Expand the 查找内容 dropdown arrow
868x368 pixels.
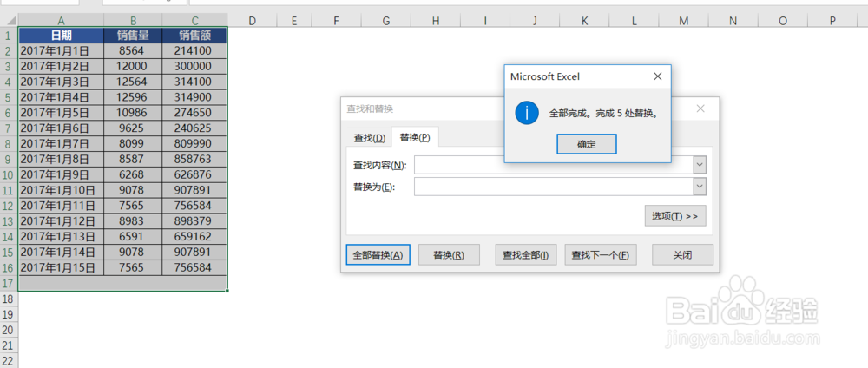[700, 165]
